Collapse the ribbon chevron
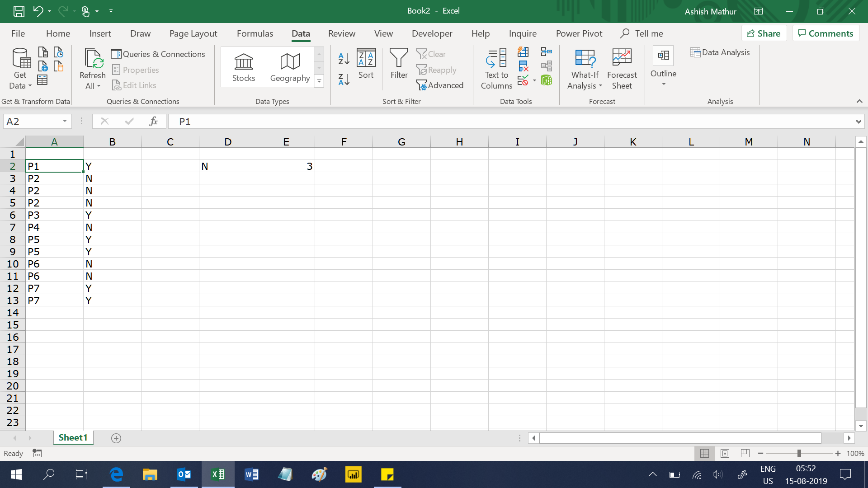Image resolution: width=868 pixels, height=488 pixels. pyautogui.click(x=859, y=101)
